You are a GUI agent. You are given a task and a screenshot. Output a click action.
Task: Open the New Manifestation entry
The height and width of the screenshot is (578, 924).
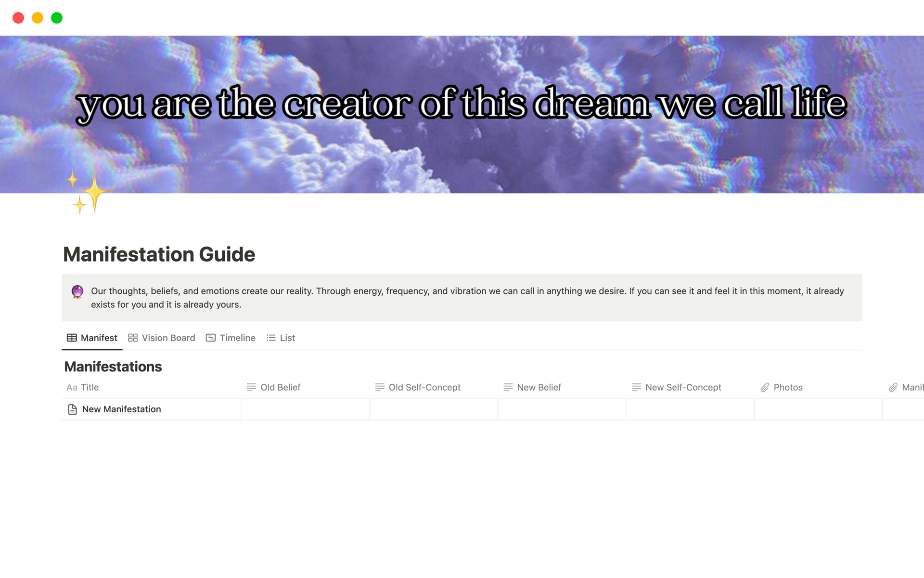tap(122, 408)
